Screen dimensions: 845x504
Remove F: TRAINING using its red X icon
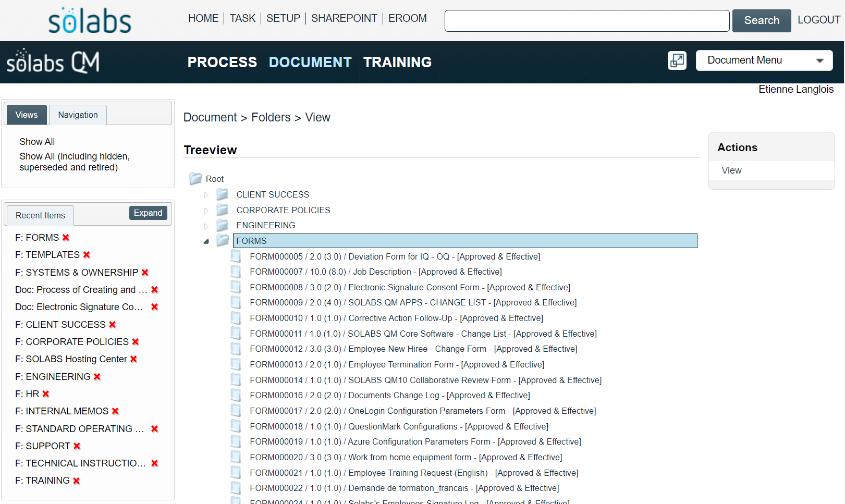pyautogui.click(x=77, y=480)
